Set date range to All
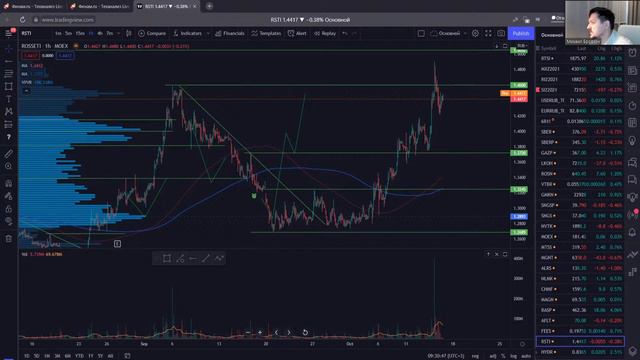 (110, 356)
